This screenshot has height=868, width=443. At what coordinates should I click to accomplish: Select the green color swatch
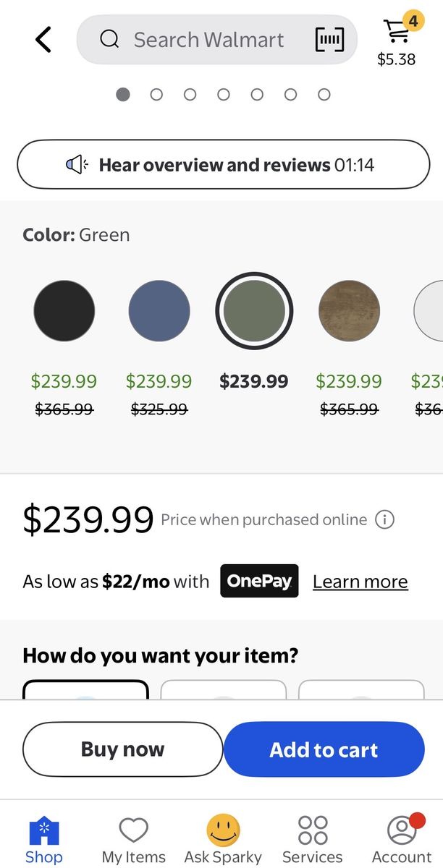coord(254,310)
